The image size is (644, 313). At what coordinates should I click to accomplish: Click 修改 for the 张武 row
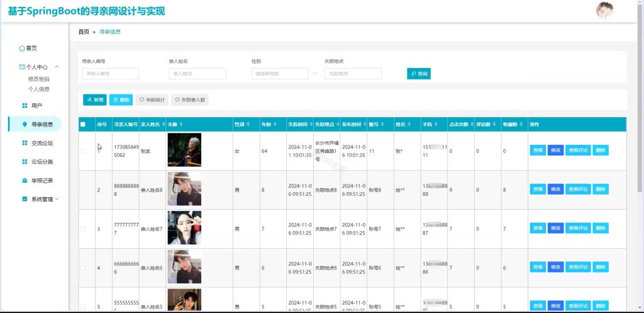pyautogui.click(x=556, y=150)
